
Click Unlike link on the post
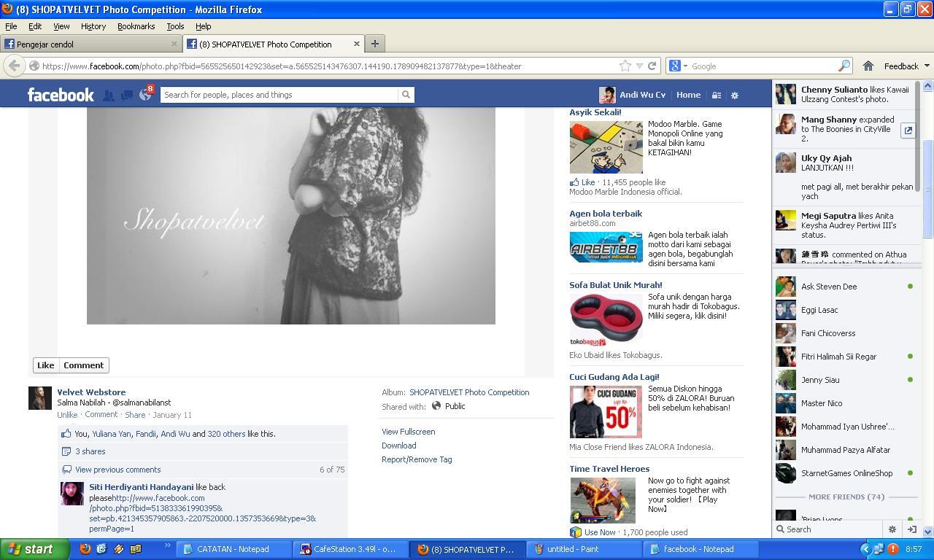[67, 415]
